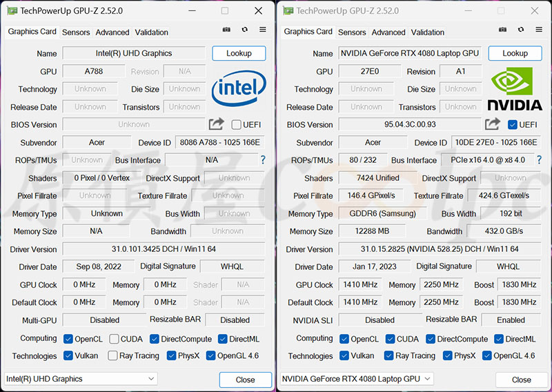Switch to Sensors tab in Intel window
Image resolution: width=552 pixels, height=392 pixels.
(x=76, y=32)
